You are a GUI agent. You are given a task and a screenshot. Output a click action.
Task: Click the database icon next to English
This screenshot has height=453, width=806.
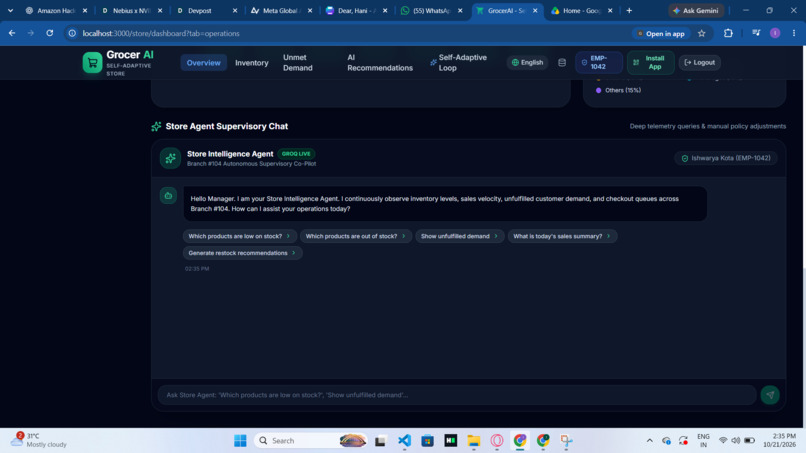point(562,63)
